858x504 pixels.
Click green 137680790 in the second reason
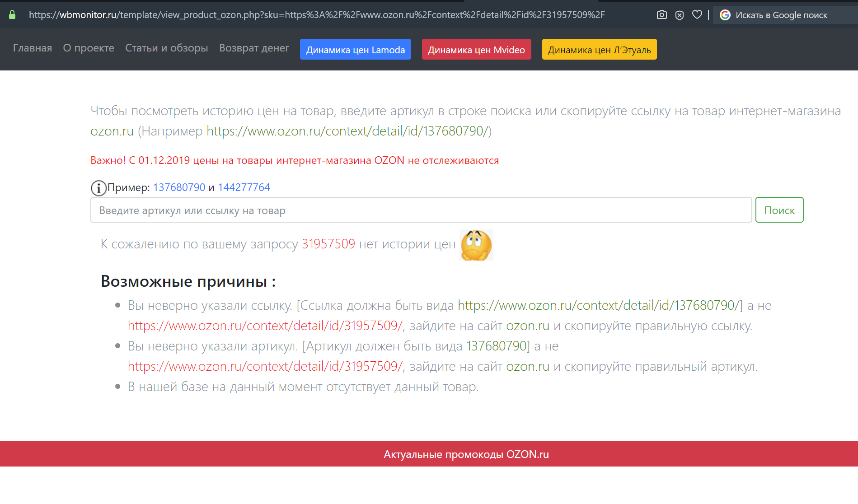[497, 346]
